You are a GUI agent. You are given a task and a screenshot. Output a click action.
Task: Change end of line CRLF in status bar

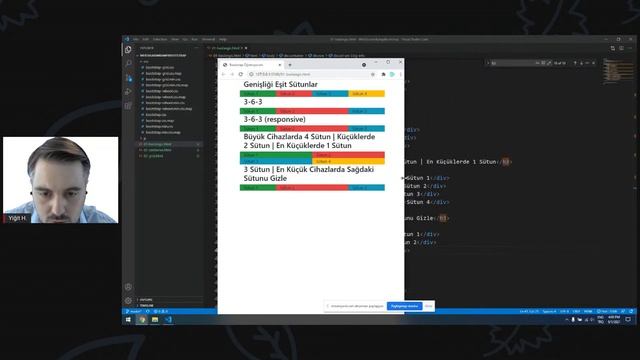coord(576,311)
